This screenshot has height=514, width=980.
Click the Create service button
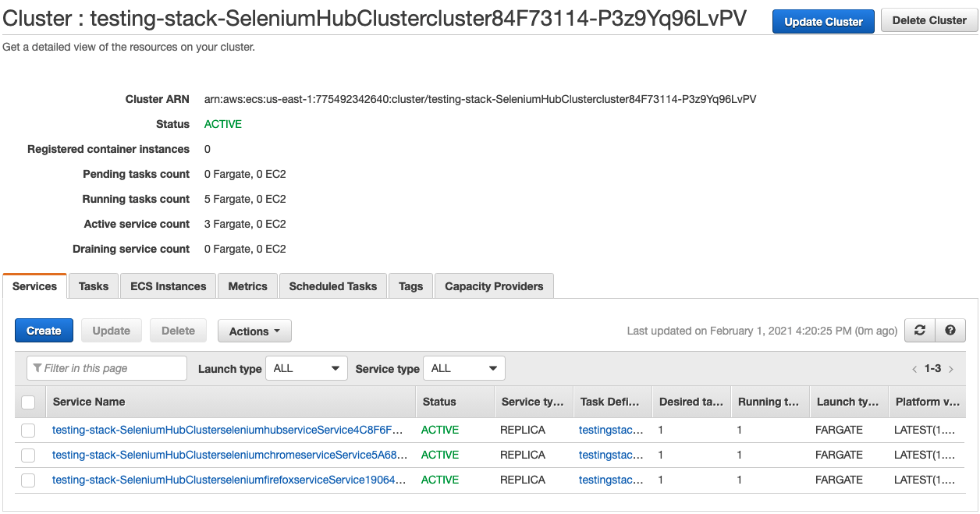point(44,331)
